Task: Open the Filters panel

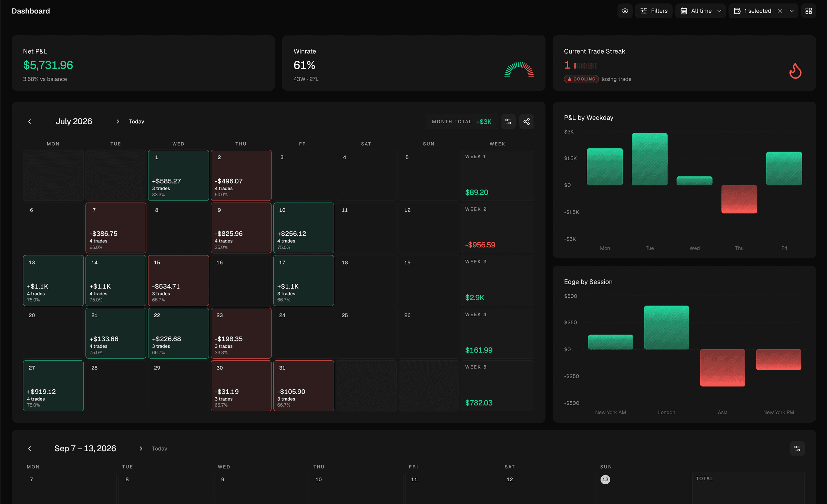Action: click(x=654, y=11)
